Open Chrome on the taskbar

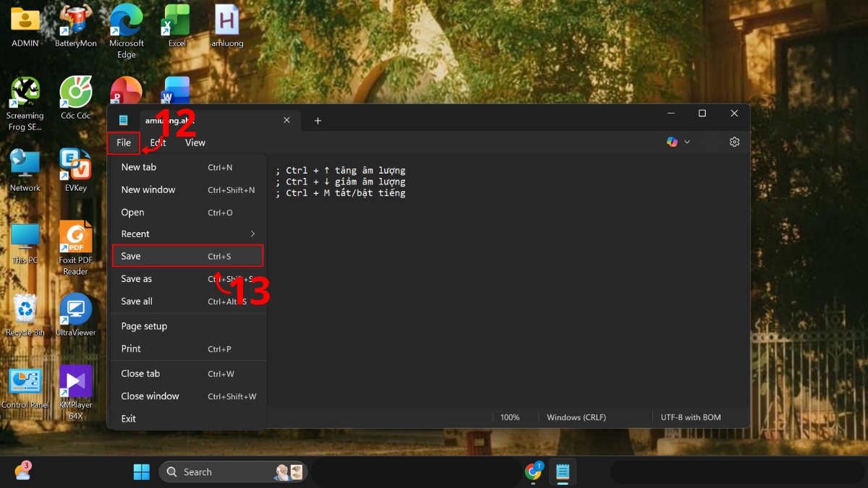(x=534, y=472)
